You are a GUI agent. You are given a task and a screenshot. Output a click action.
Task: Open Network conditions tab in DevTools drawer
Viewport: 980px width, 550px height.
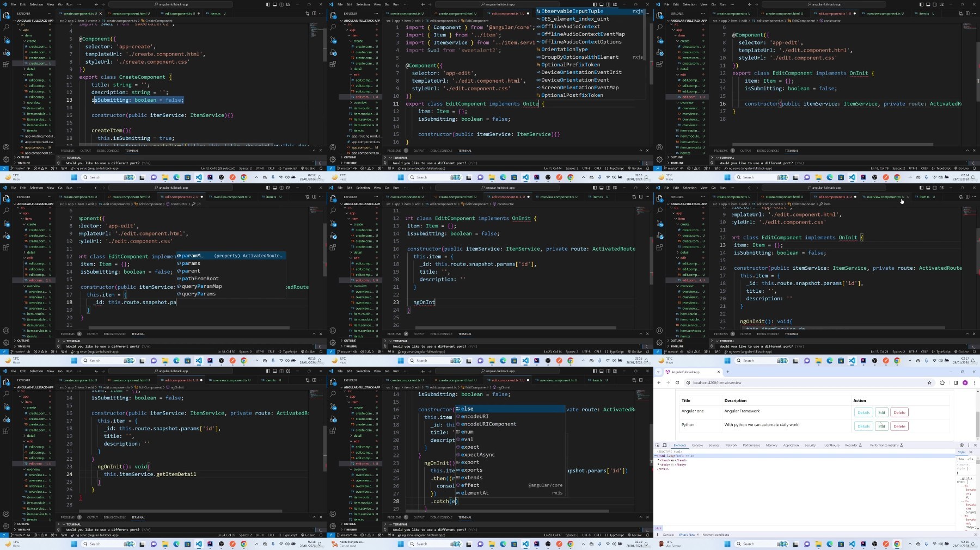[x=716, y=535]
